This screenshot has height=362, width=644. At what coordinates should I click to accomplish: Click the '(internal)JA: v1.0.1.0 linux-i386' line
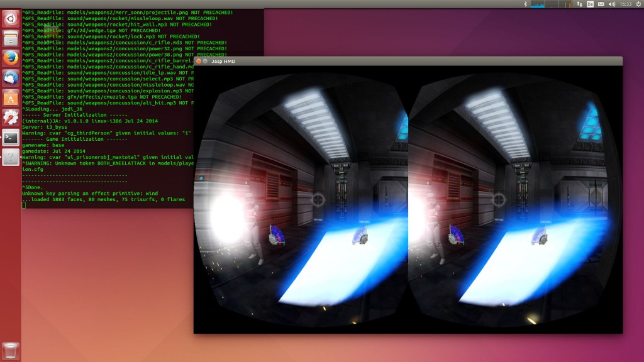[x=90, y=121]
